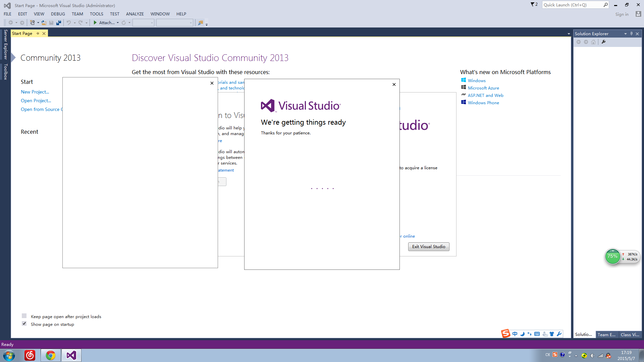Click the Sogou soft keyboard icon
The height and width of the screenshot is (362, 644).
537,334
